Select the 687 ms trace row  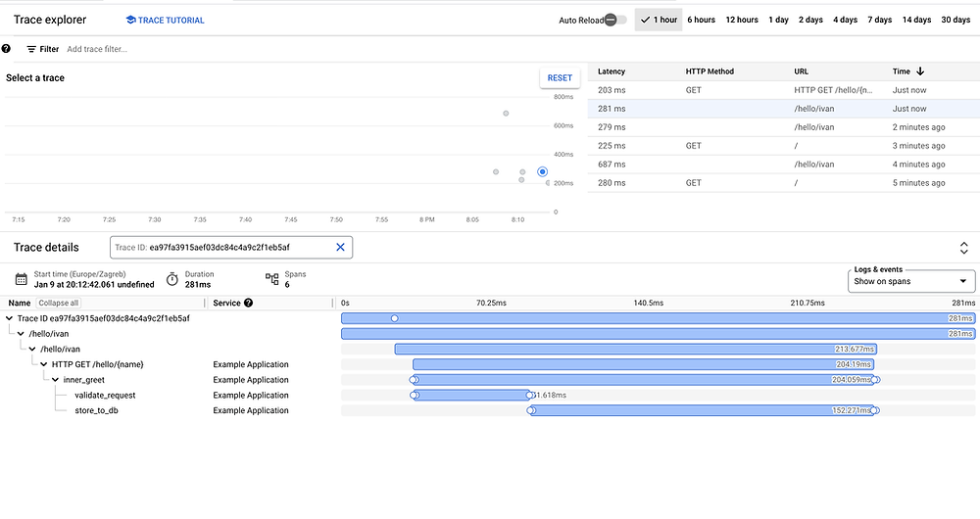(784, 165)
